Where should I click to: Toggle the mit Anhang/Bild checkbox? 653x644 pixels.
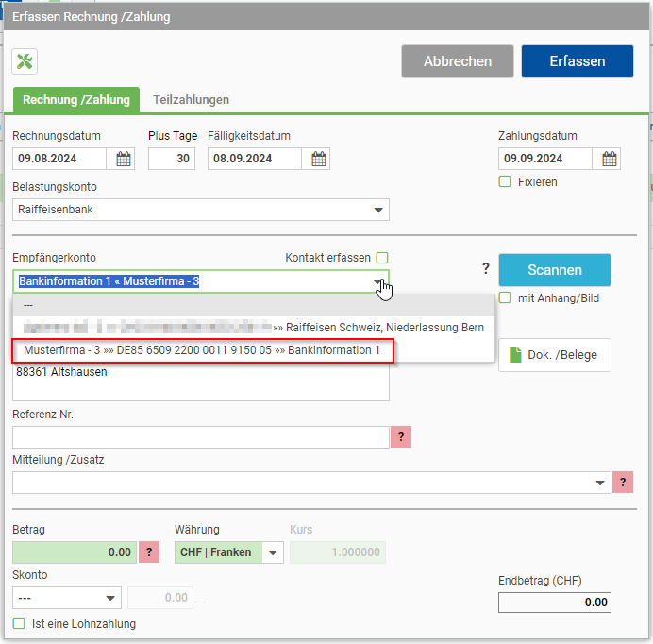click(x=505, y=297)
